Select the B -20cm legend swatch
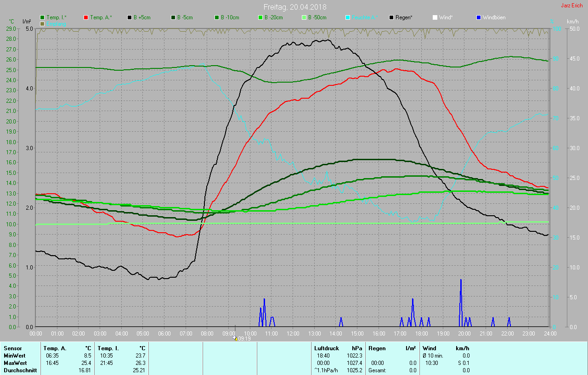588x375 pixels. (x=260, y=17)
